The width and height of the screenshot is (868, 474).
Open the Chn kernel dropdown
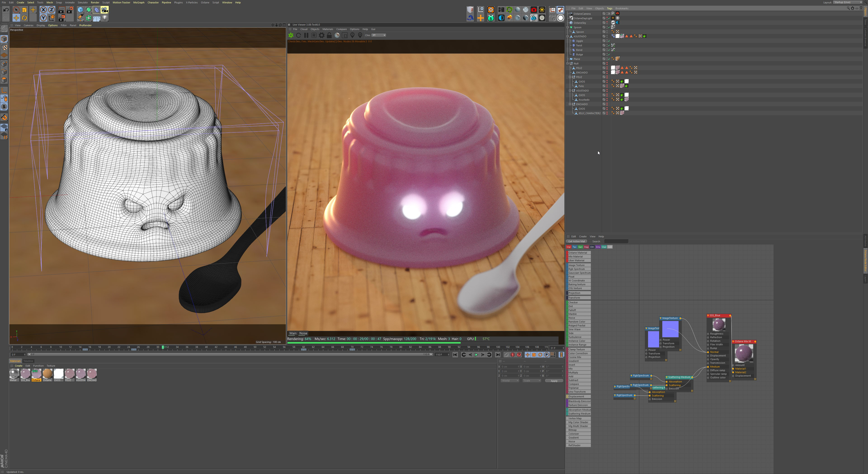pos(379,35)
